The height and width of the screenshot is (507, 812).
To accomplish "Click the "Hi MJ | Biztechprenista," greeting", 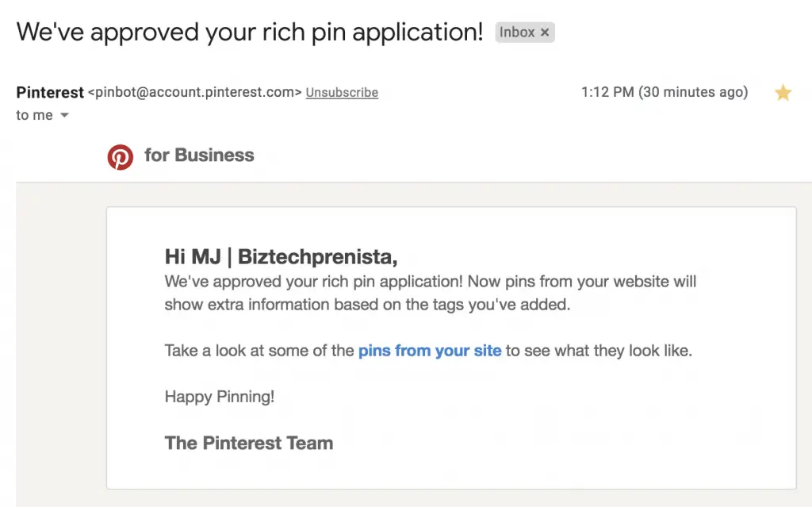I will click(282, 256).
